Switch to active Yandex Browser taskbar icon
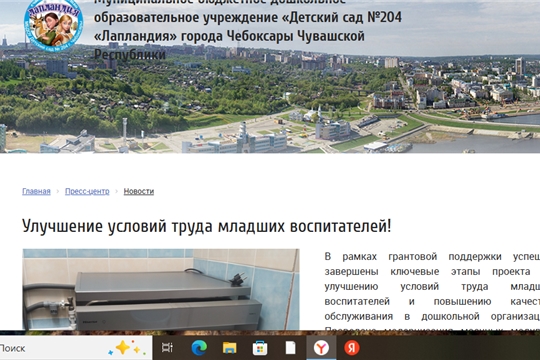Image resolution: width=540 pixels, height=360 pixels. [x=321, y=348]
